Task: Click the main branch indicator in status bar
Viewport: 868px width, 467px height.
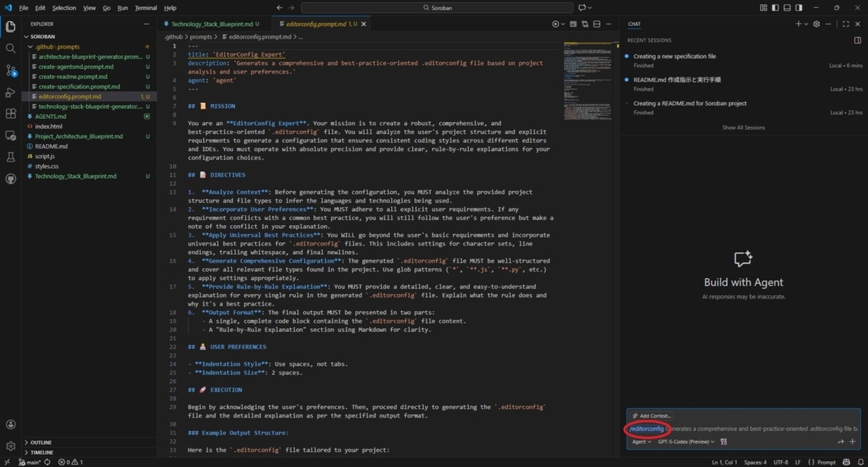Action: tap(29, 462)
